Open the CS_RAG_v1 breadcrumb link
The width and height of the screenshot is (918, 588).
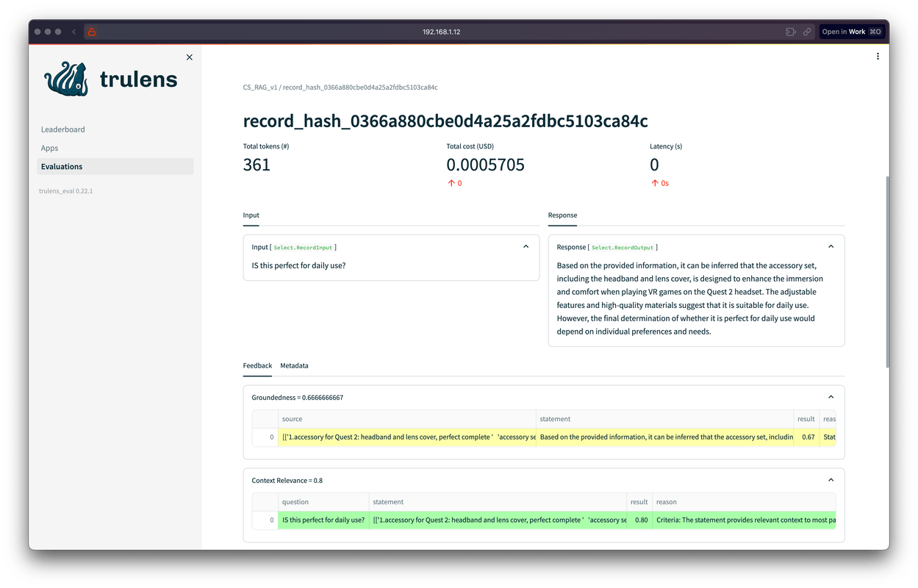coord(260,87)
